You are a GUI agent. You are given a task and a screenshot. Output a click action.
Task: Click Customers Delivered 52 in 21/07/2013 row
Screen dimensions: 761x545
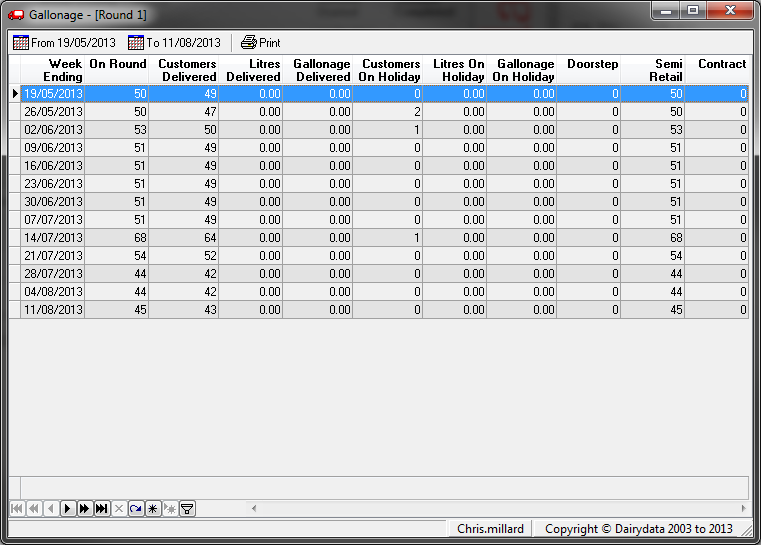[x=184, y=255]
